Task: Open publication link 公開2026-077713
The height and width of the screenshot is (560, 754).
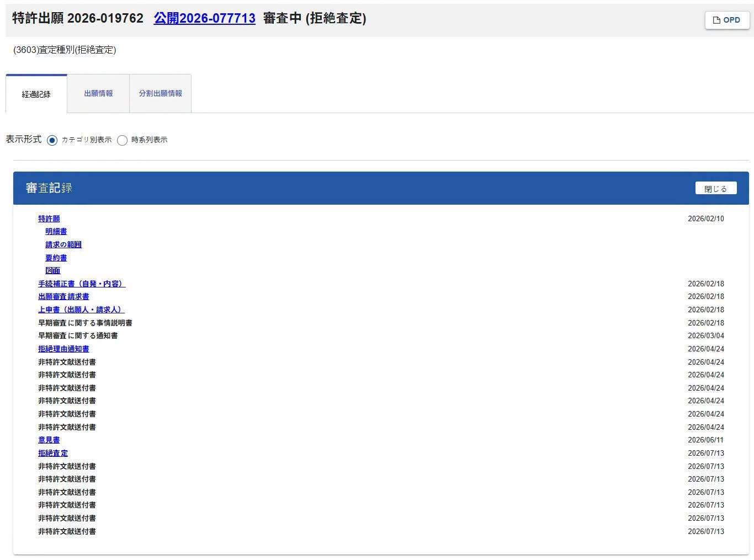Action: tap(204, 18)
